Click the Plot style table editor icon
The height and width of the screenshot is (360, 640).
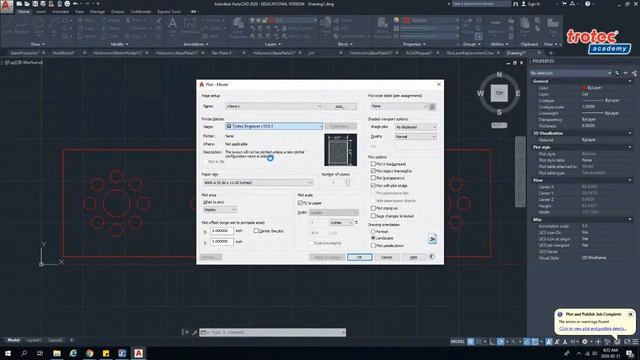(x=432, y=107)
